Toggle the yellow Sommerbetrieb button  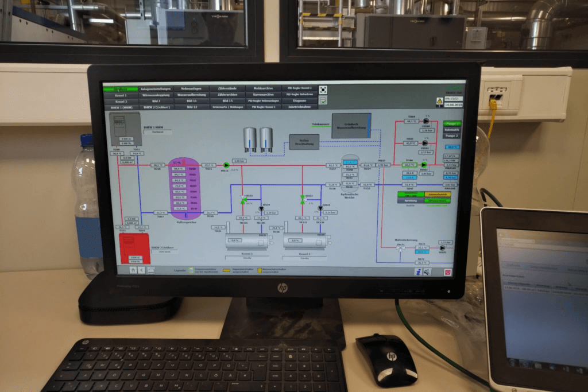[437, 195]
